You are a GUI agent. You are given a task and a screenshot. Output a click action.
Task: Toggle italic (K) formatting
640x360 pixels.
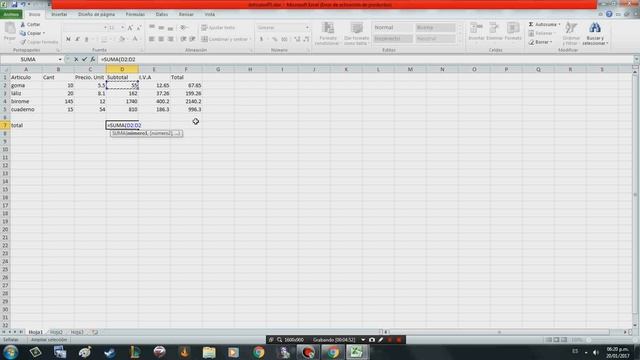pos(77,39)
